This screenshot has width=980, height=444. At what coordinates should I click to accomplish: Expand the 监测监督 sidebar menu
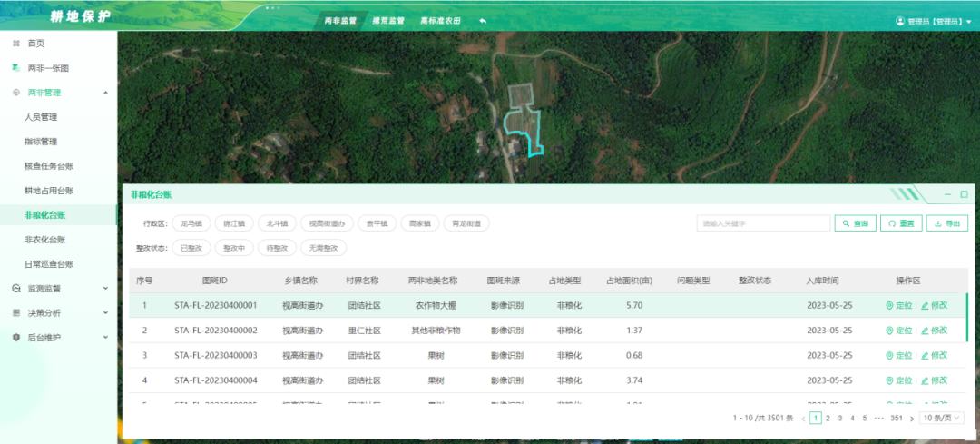coord(105,289)
